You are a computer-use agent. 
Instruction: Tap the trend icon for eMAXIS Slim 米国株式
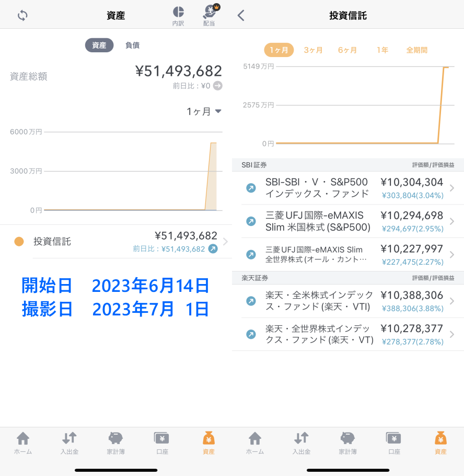pos(251,221)
